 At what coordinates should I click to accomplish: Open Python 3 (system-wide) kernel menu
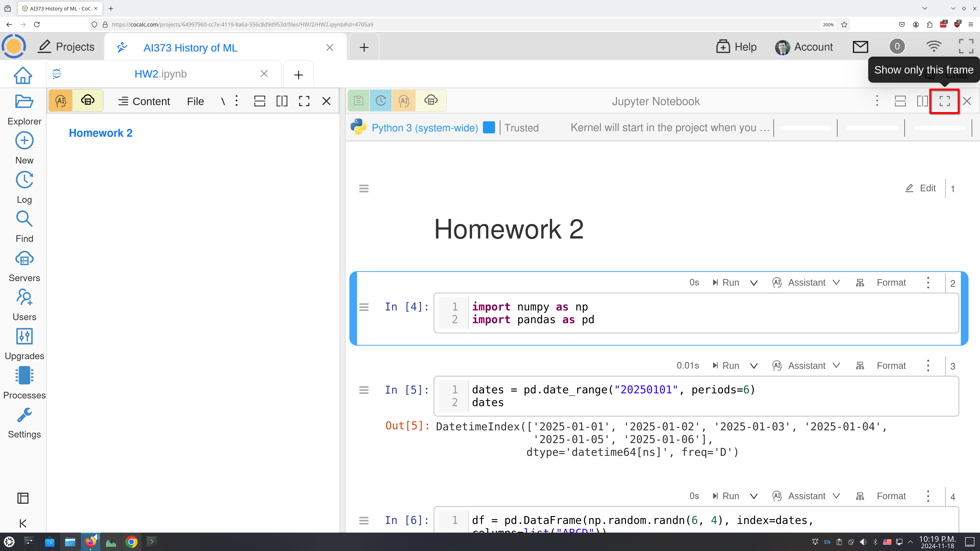pos(425,128)
